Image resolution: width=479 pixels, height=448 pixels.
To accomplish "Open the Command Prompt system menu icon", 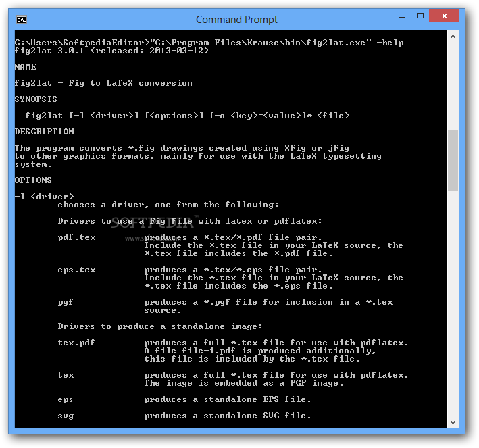I will 22,20.
